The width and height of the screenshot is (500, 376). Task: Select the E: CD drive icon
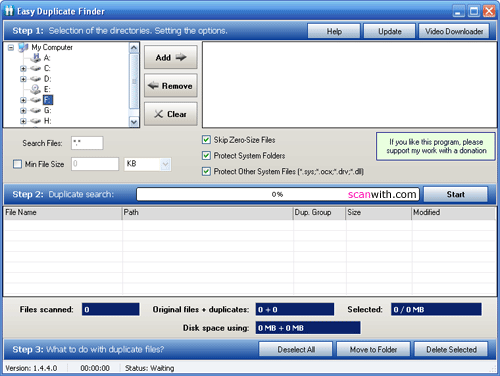pyautogui.click(x=35, y=89)
